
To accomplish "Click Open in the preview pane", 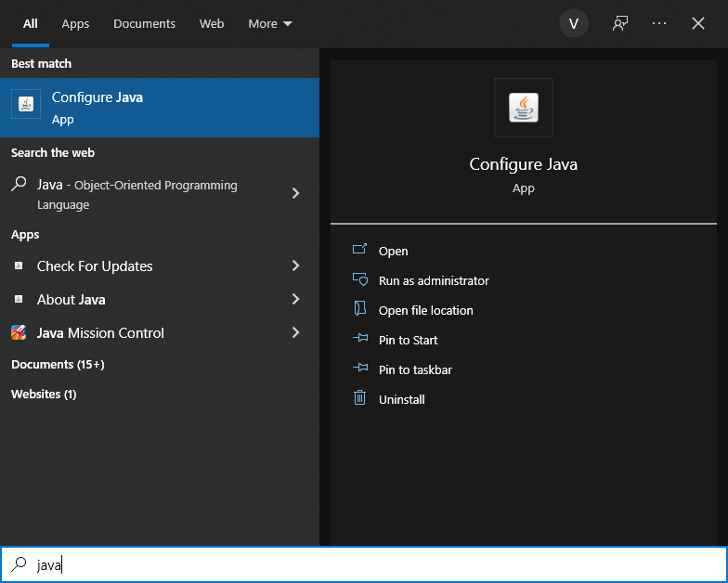I will [394, 251].
